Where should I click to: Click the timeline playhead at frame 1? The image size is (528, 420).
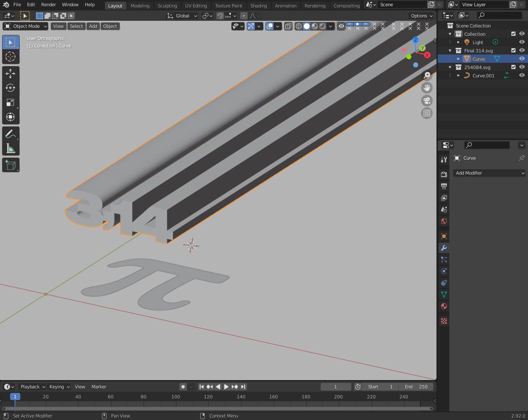click(15, 397)
